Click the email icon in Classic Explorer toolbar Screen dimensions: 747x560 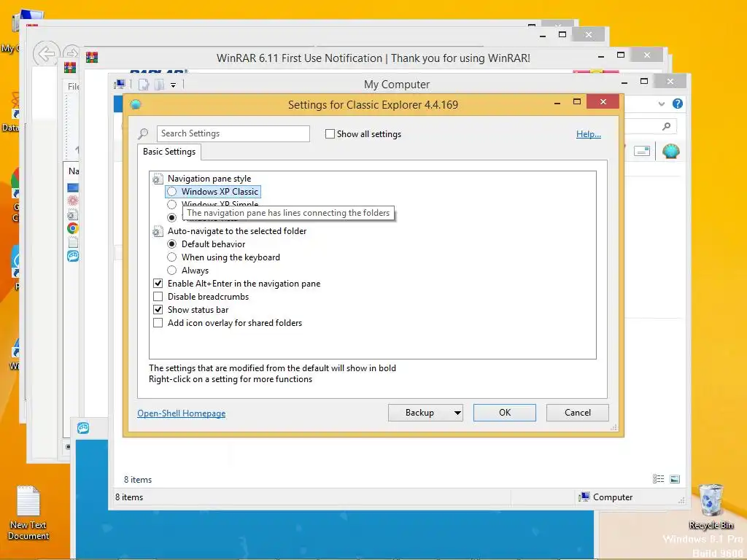click(642, 152)
